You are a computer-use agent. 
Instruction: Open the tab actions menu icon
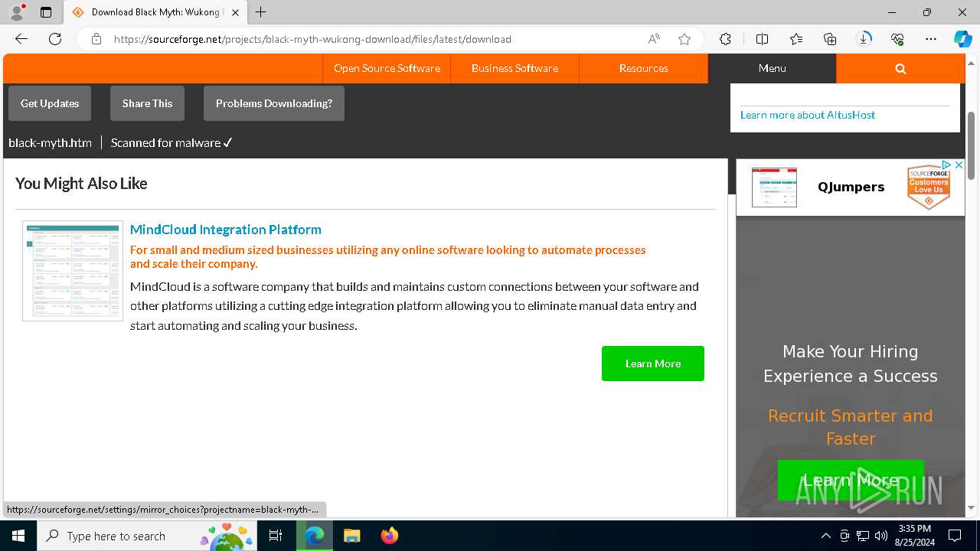(x=46, y=12)
